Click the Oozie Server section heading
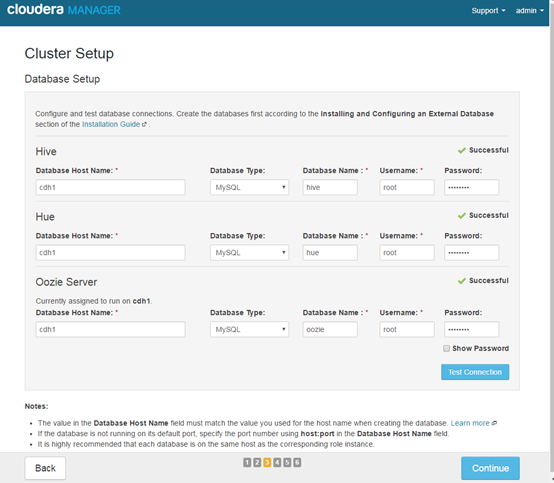Screen dimensions: 554x483 pyautogui.click(x=66, y=282)
